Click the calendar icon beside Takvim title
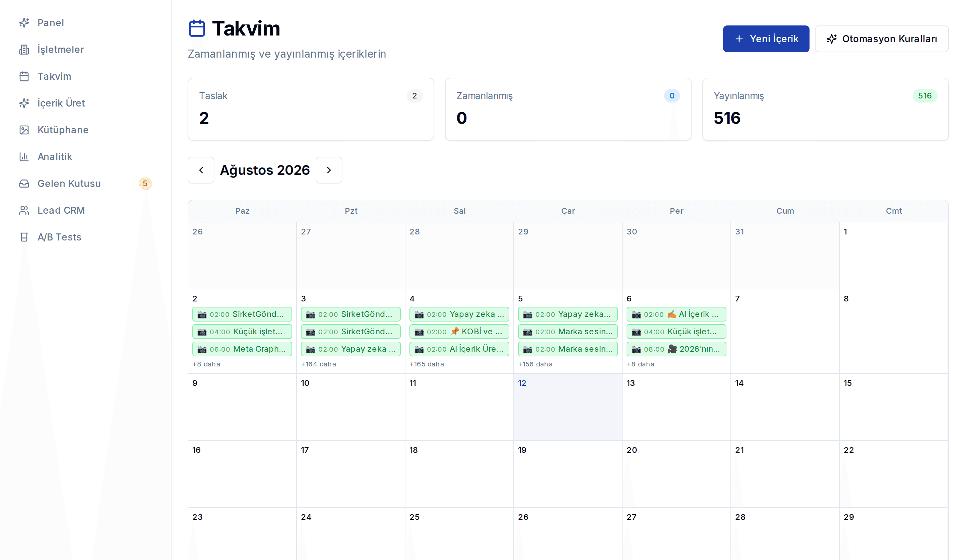Image resolution: width=965 pixels, height=560 pixels. click(197, 28)
